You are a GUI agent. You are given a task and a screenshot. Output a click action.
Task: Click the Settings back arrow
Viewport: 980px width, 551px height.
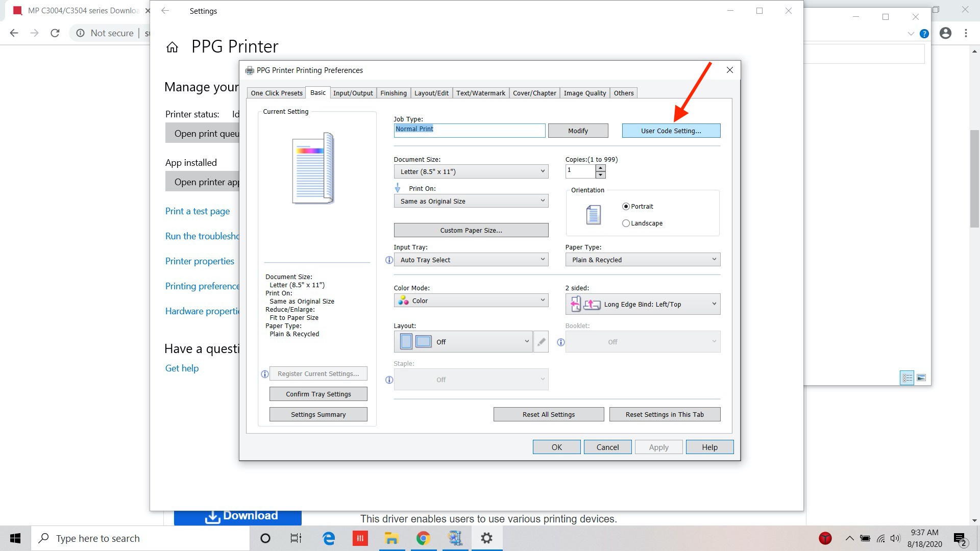coord(165,11)
